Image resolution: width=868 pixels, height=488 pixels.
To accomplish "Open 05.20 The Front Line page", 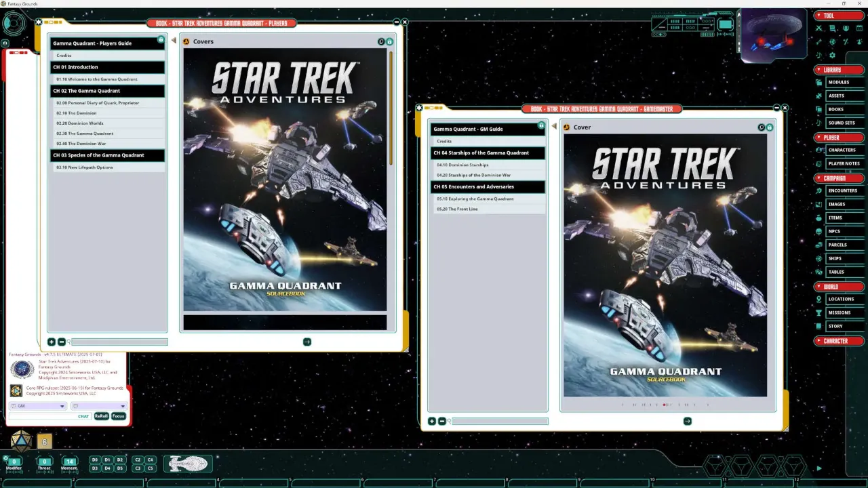I will tap(488, 209).
